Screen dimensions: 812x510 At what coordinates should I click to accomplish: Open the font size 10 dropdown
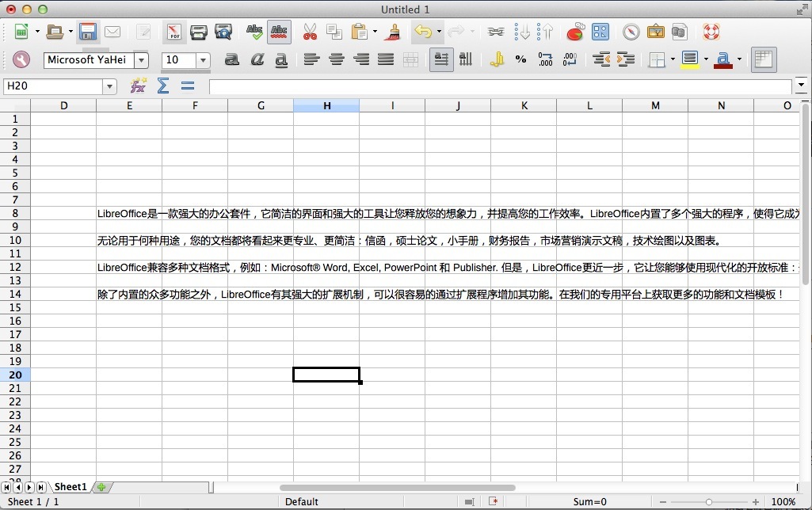click(203, 60)
